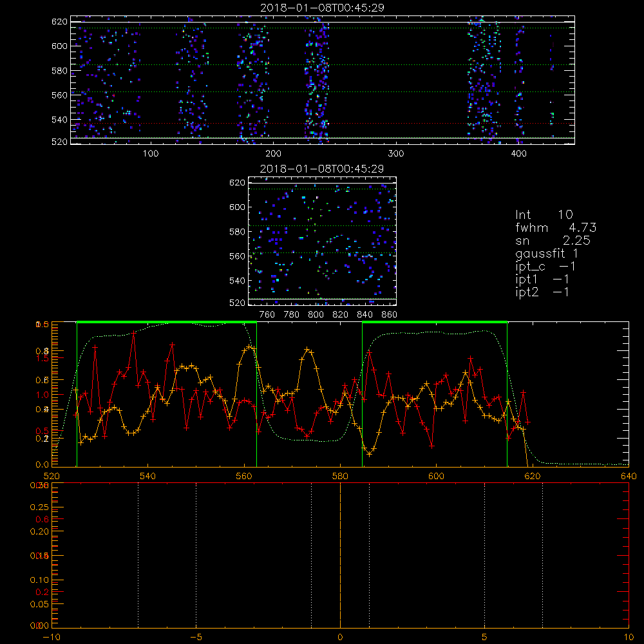Click y-axis label 580 of wide image plot
This screenshot has width=644, height=644.
[59, 71]
